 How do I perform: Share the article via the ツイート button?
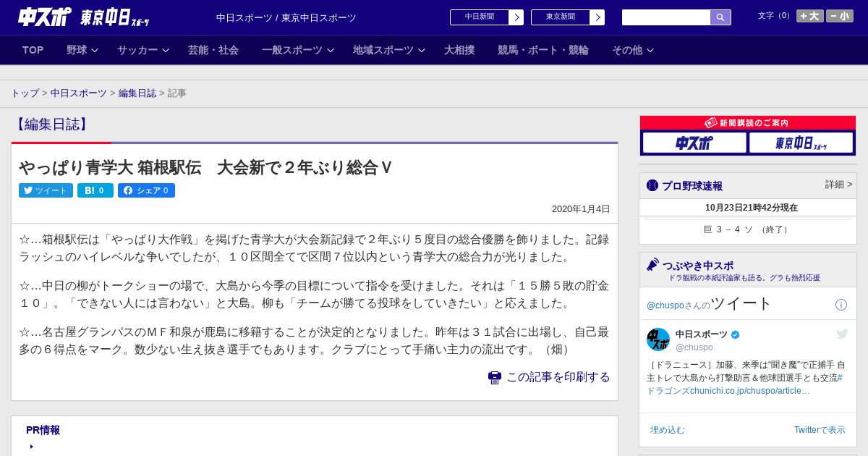tap(46, 190)
